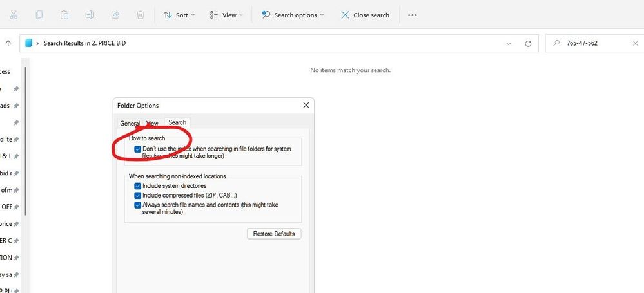644x293 pixels.
Task: Toggle Include compressed files checkbox
Action: 138,195
